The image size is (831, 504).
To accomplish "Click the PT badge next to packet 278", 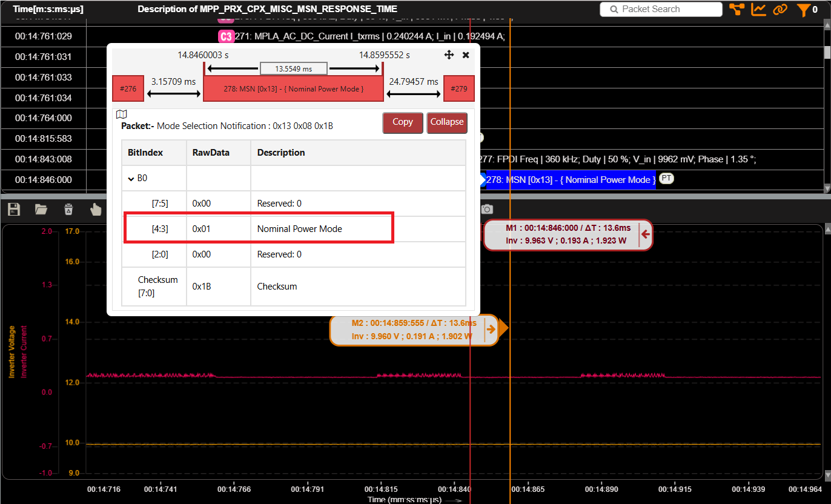I will pos(666,179).
